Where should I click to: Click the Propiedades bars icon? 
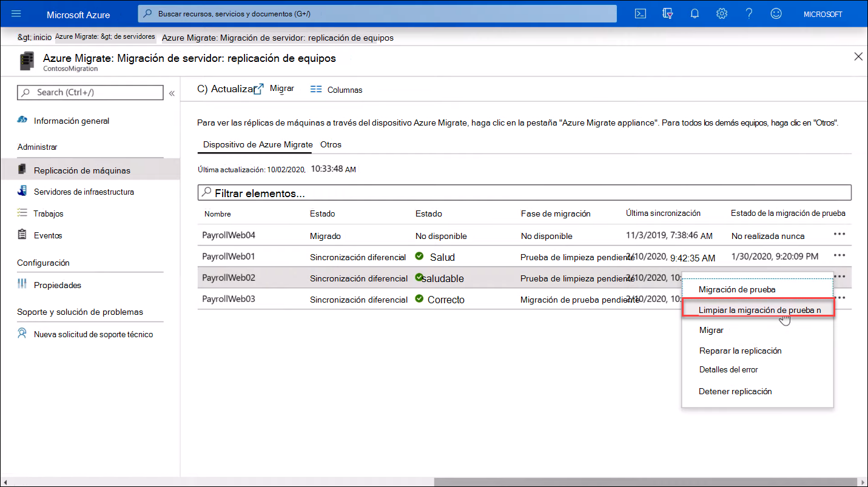pos(22,284)
